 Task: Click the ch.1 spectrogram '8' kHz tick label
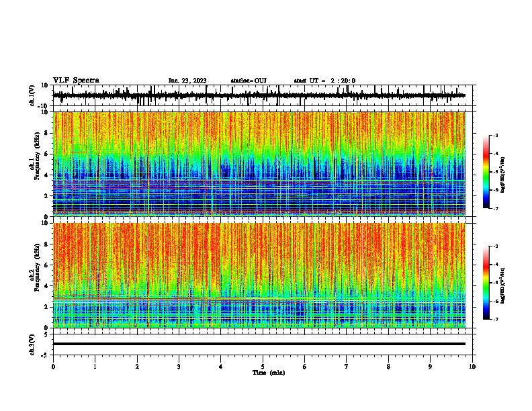[46, 133]
